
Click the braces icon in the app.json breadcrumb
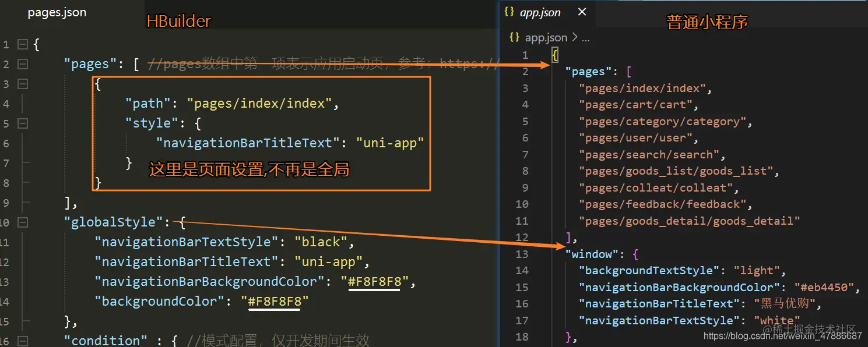(x=514, y=37)
